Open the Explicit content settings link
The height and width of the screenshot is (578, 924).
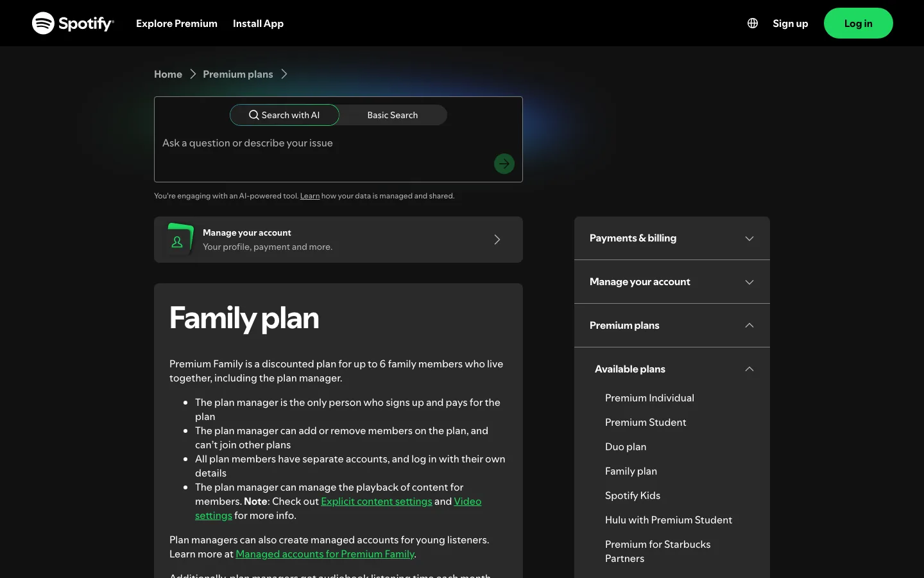377,502
